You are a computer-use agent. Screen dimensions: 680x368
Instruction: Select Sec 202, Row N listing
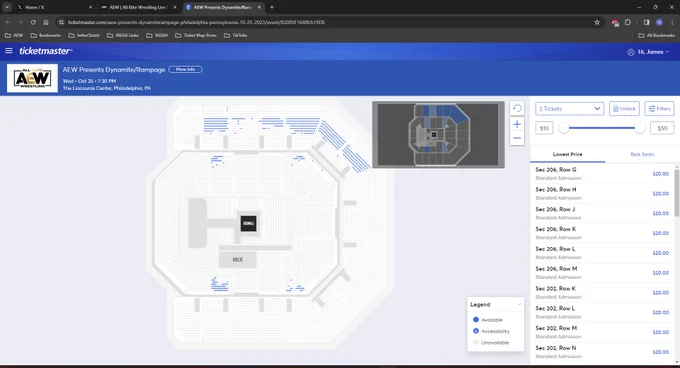(x=602, y=352)
